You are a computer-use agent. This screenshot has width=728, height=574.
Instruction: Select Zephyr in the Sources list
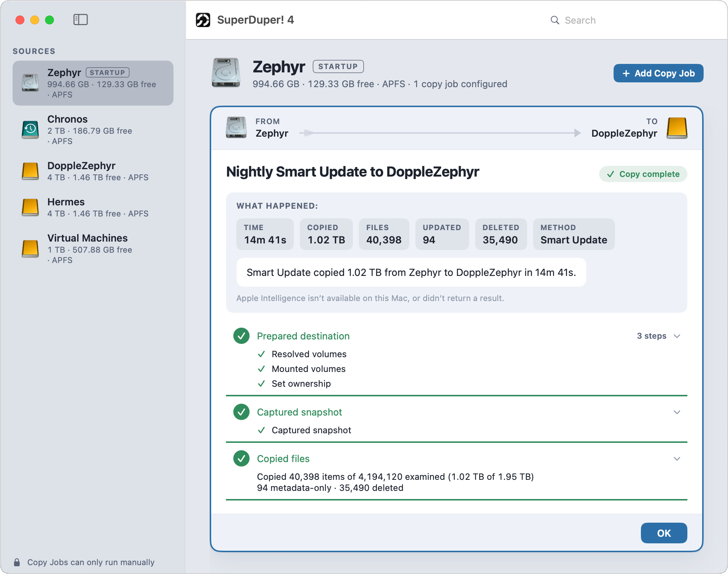93,83
